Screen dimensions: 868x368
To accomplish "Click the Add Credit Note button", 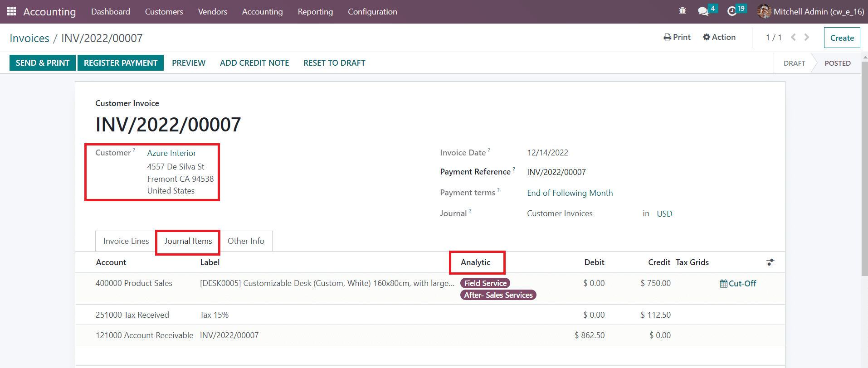I will [x=254, y=63].
